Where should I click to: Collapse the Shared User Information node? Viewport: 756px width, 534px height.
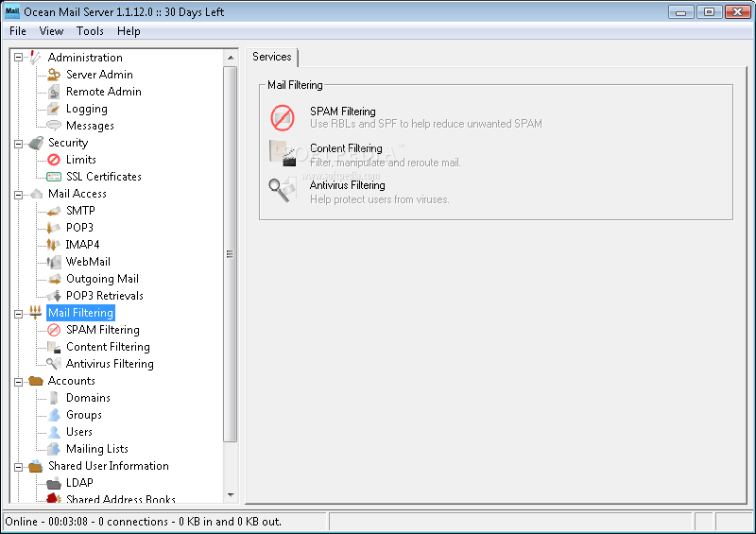pyautogui.click(x=18, y=467)
